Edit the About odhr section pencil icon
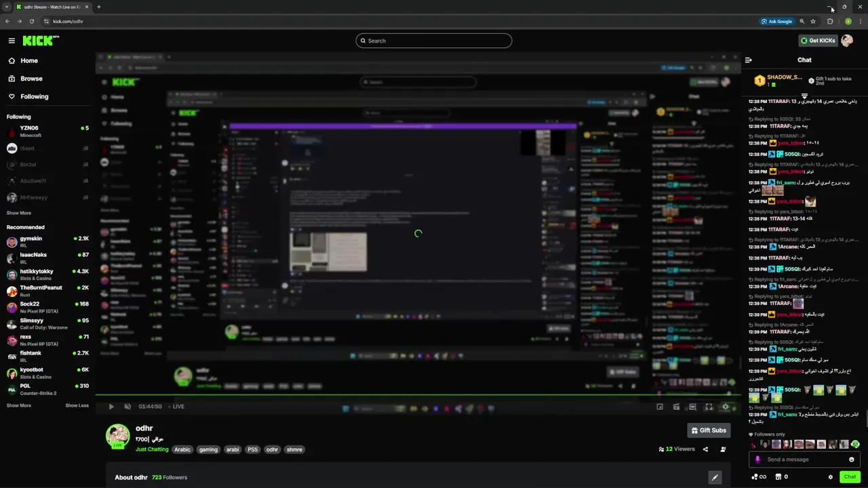This screenshot has width=868, height=488. (x=715, y=478)
